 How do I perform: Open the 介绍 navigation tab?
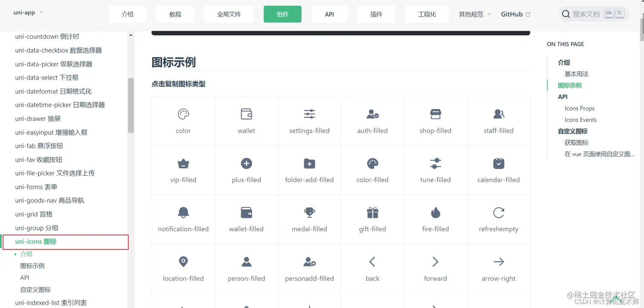[128, 14]
